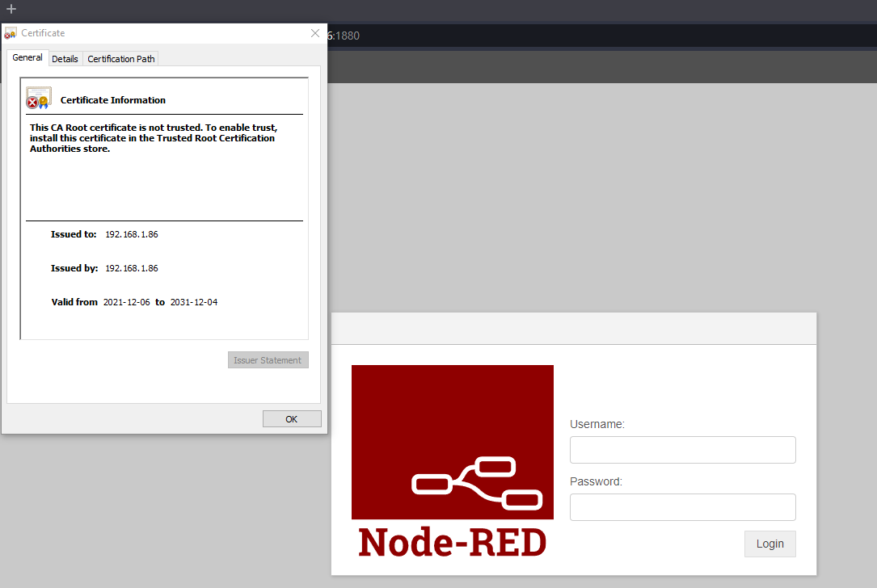The width and height of the screenshot is (877, 588).
Task: Click the Node-RED text below logo
Action: click(452, 543)
